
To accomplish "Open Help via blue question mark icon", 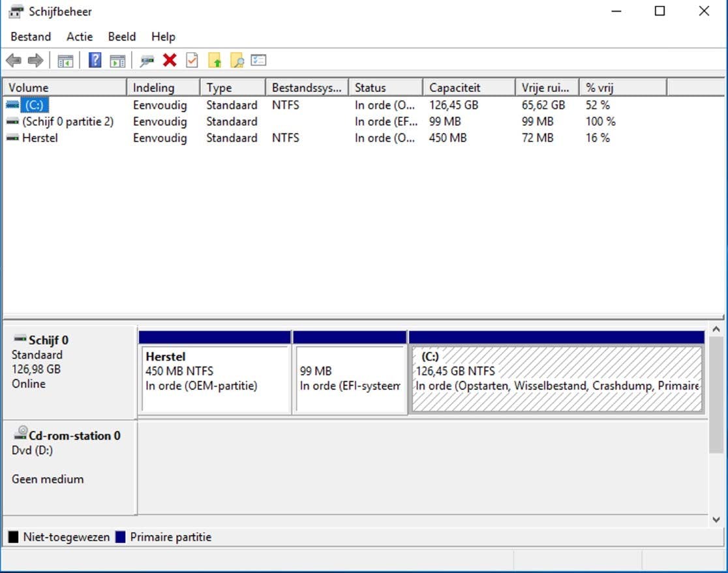I will coord(95,61).
